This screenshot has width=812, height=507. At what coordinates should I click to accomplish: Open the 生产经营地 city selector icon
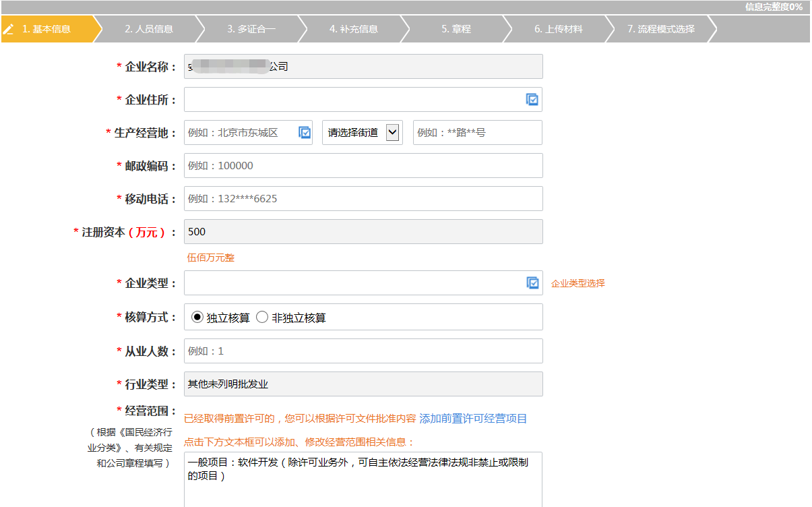(303, 132)
